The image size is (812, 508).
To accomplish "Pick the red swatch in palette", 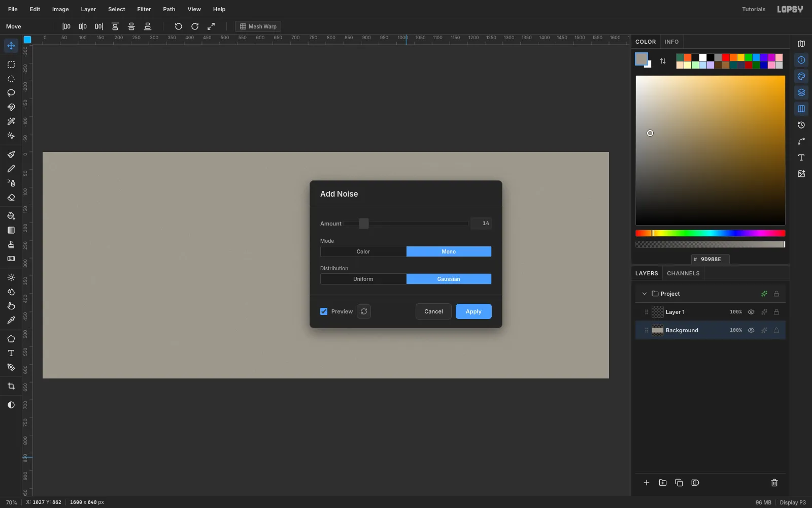I will tap(726, 57).
